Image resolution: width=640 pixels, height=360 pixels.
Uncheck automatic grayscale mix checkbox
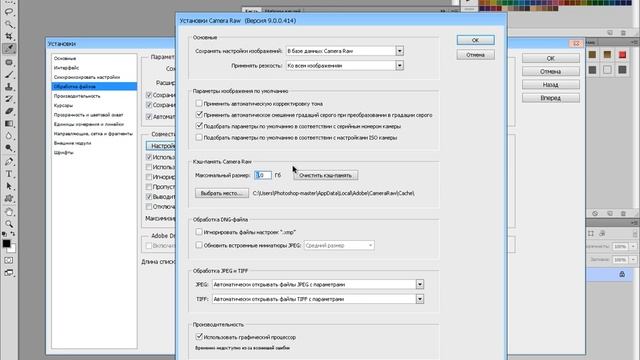pos(199,115)
